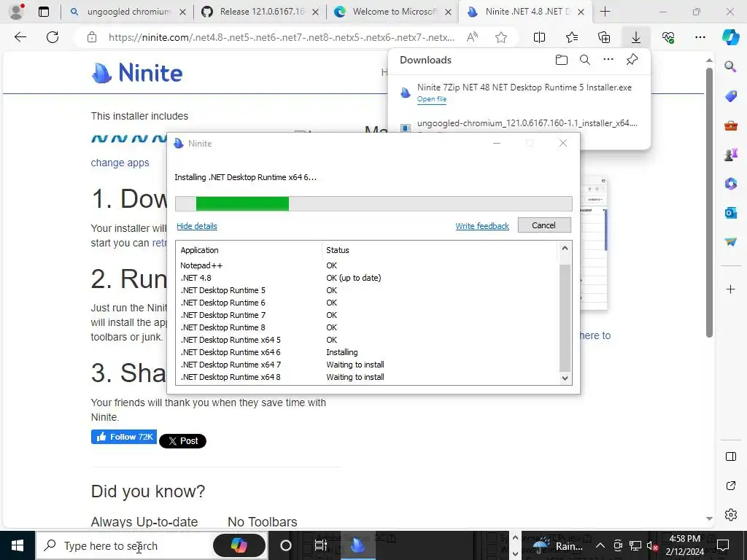747x560 pixels.
Task: Select the ungoogled-chromium installer download entry
Action: pos(519,127)
